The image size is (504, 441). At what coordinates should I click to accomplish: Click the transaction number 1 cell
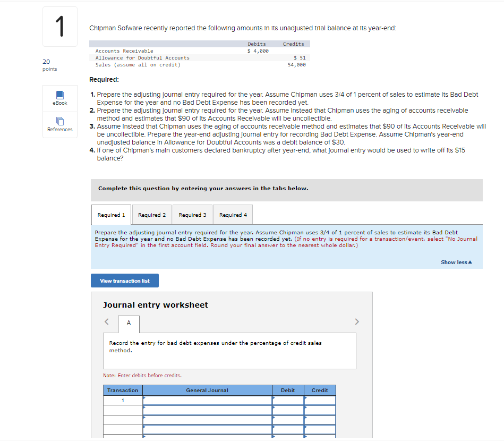tap(123, 401)
